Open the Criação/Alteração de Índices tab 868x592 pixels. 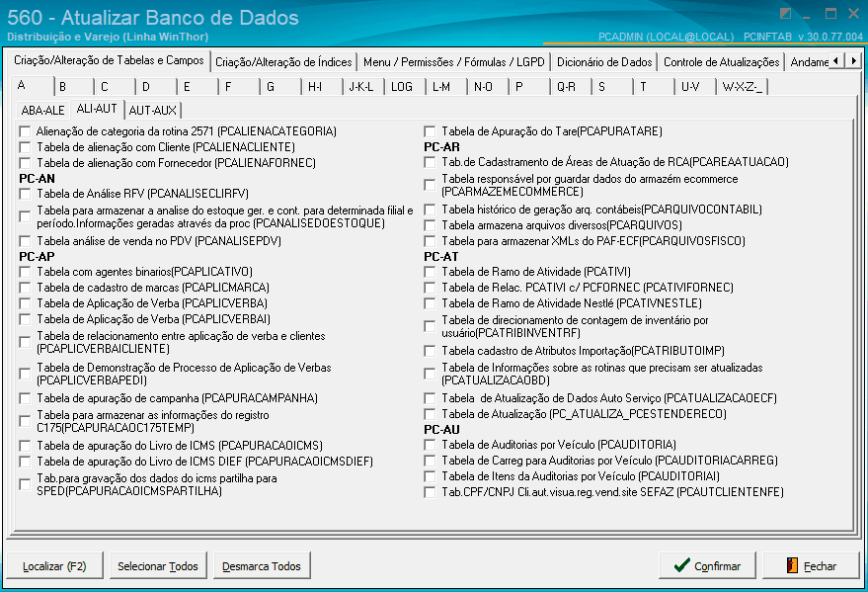[283, 62]
